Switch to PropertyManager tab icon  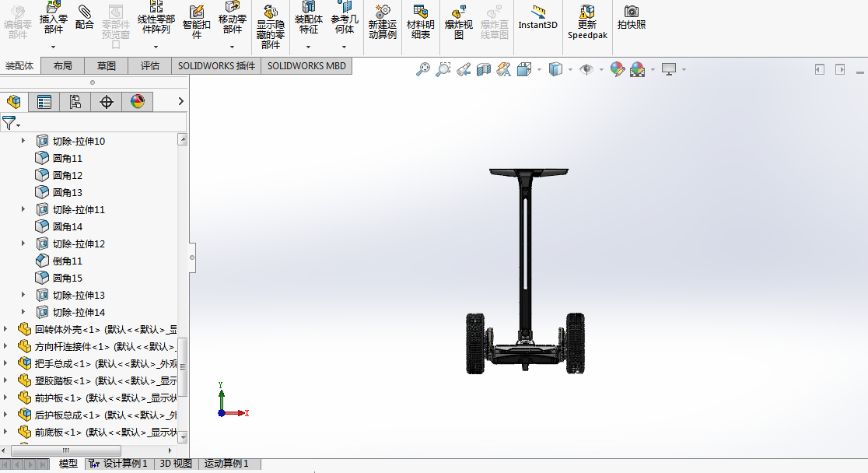click(x=44, y=101)
